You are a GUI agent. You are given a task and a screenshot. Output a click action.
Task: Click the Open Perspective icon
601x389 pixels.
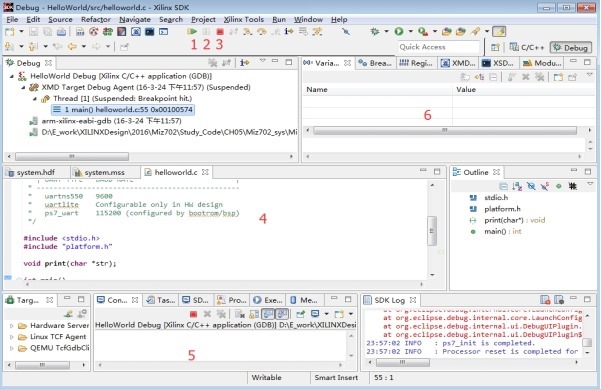click(x=495, y=47)
